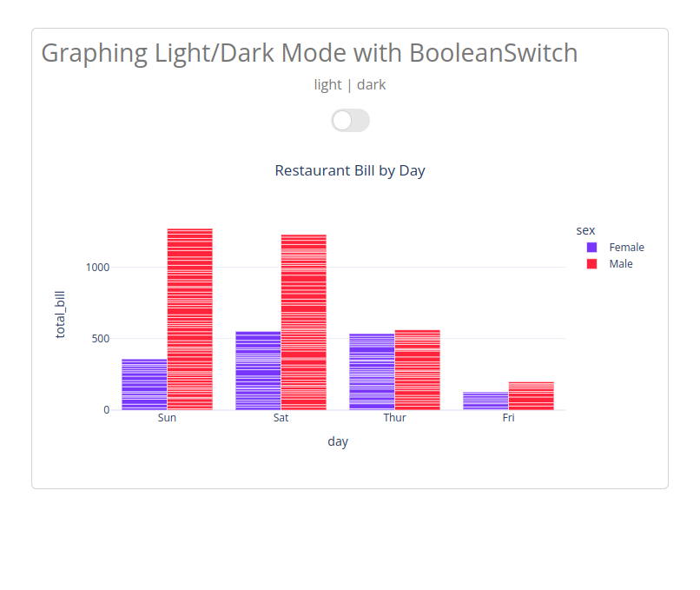
Task: Click the sex legend title
Action: (585, 230)
